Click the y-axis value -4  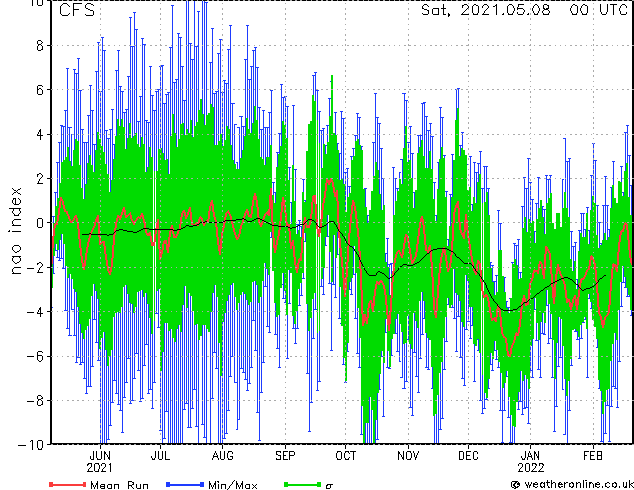35,312
